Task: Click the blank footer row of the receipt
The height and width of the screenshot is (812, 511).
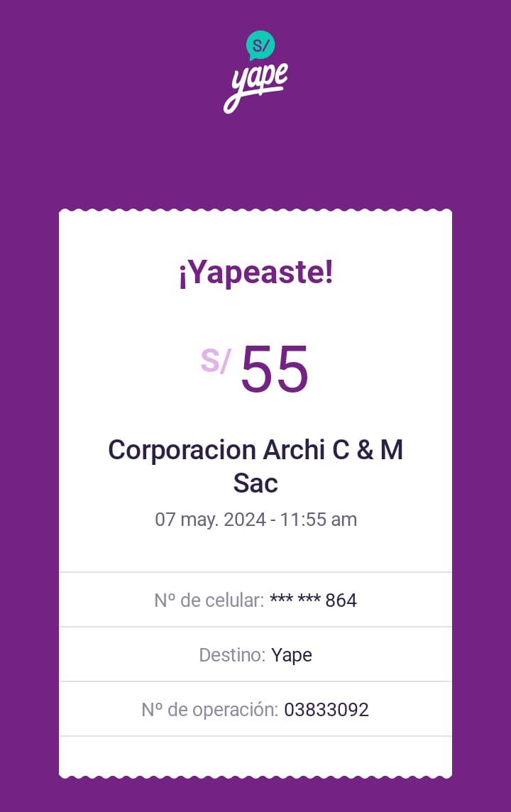Action: click(255, 755)
